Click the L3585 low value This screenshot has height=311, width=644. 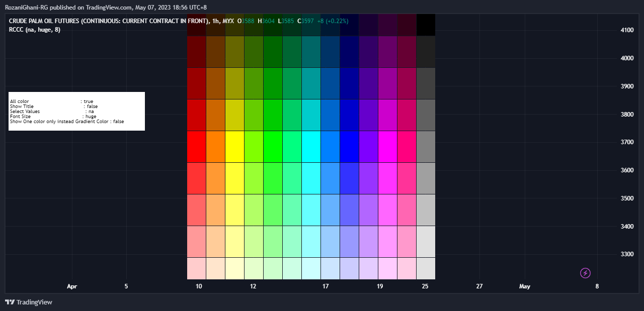pyautogui.click(x=286, y=21)
